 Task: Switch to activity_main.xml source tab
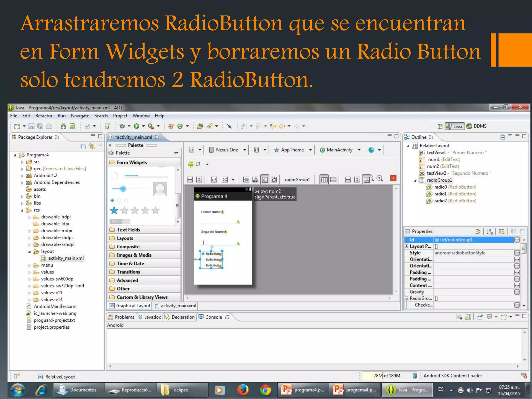tap(175, 306)
